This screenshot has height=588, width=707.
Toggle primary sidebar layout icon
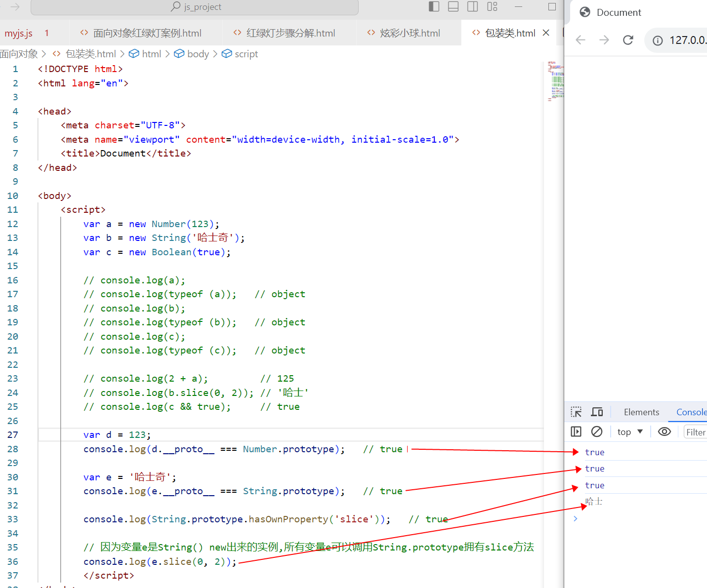(434, 6)
